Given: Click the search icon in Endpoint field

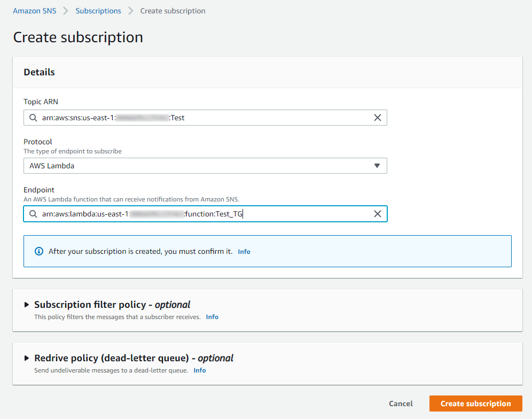Looking at the screenshot, I should [x=33, y=214].
